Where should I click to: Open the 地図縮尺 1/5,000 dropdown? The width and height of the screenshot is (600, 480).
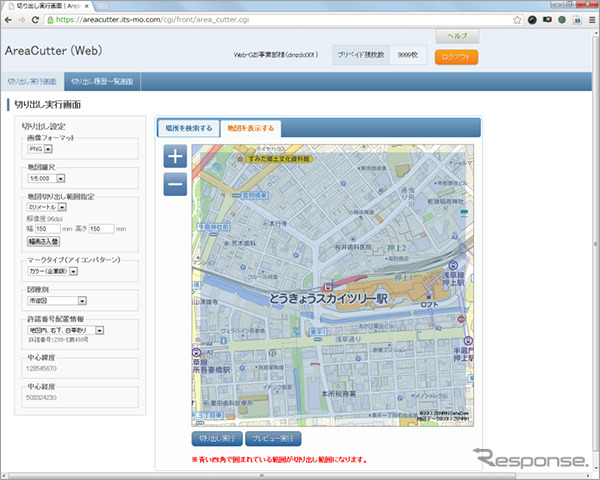[x=46, y=178]
